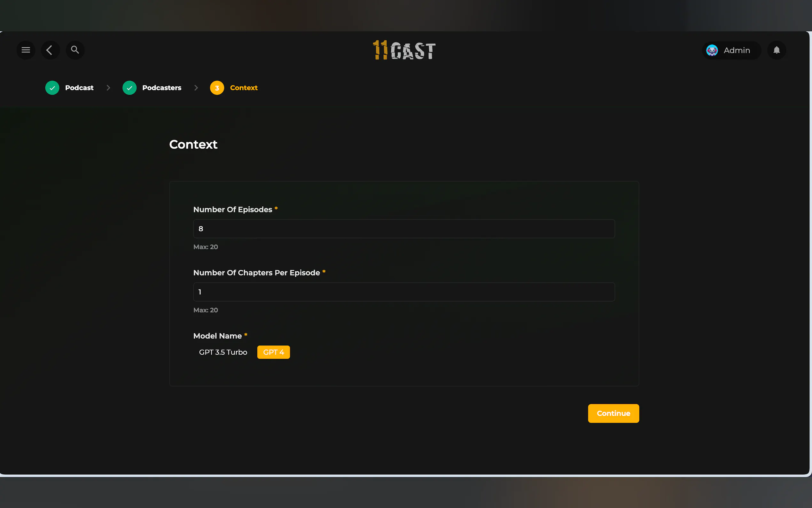Open the search icon
812x508 pixels.
click(75, 50)
